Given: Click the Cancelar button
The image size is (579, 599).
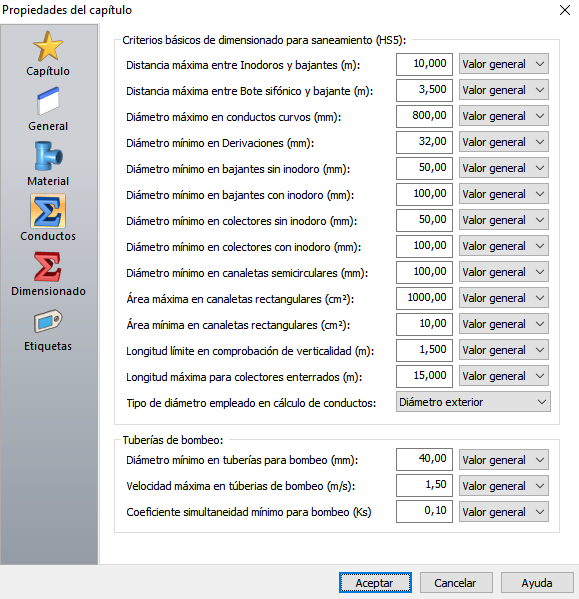Looking at the screenshot, I should [x=456, y=583].
